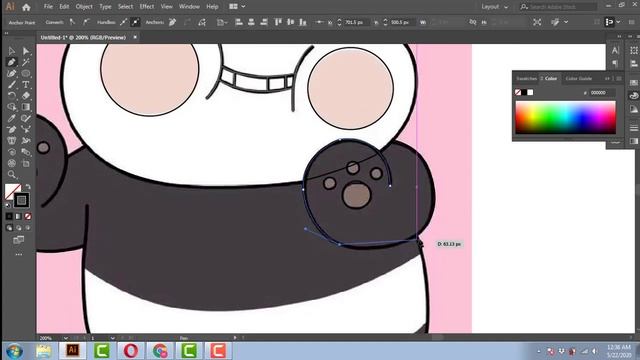Click the fill color box
Image resolution: width=640 pixels, height=360 pixels.
tap(13, 191)
